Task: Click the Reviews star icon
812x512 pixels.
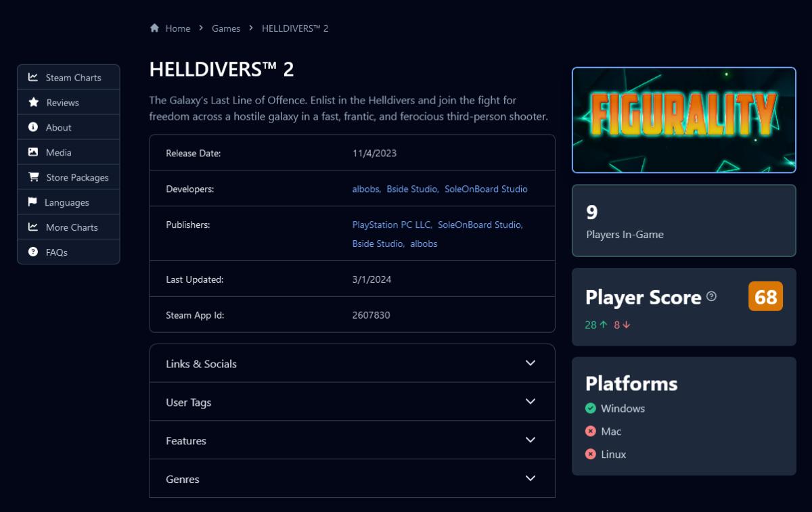Action: 33,102
